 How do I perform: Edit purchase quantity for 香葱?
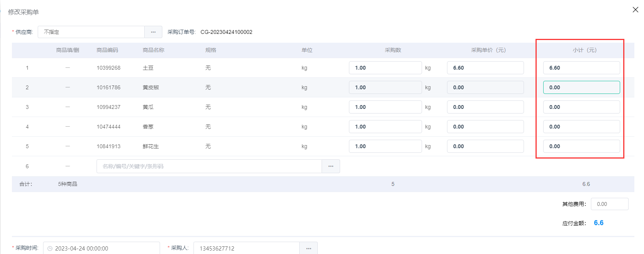(385, 127)
